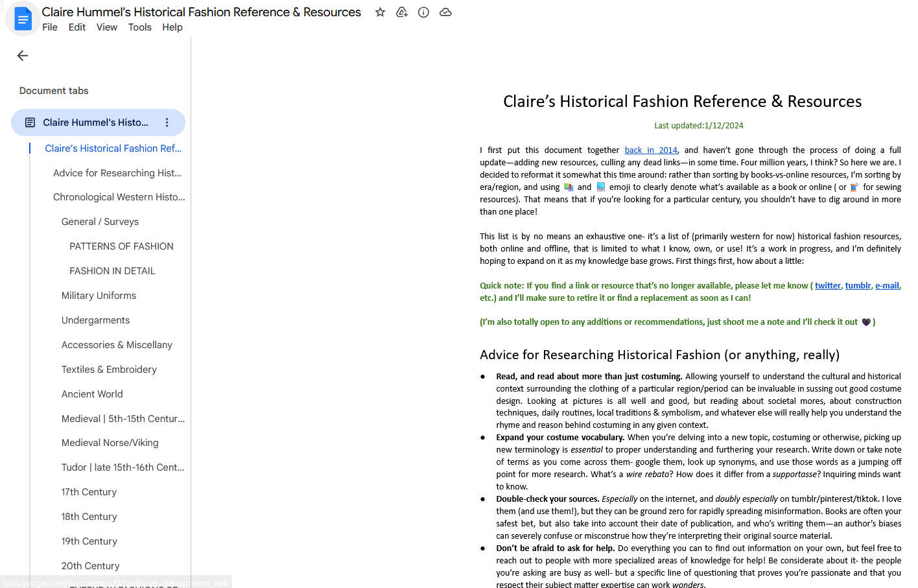The image size is (918, 588).
Task: Open the twitter contact link
Action: pyautogui.click(x=828, y=285)
